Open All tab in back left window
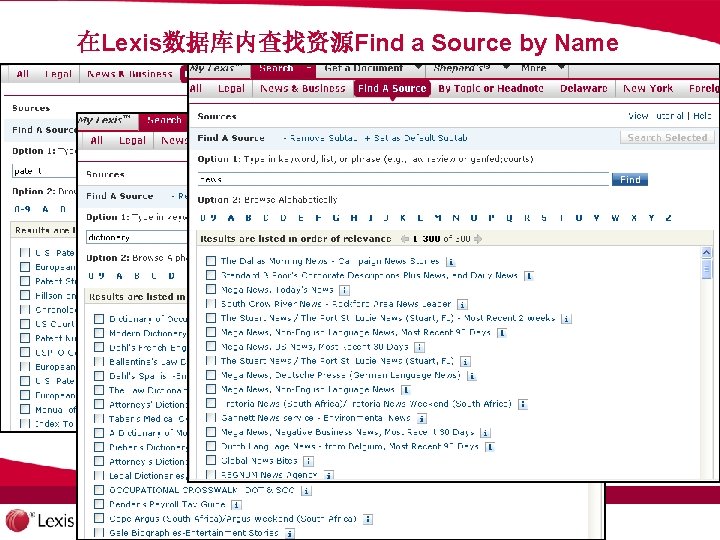The width and height of the screenshot is (720, 540). click(22, 74)
